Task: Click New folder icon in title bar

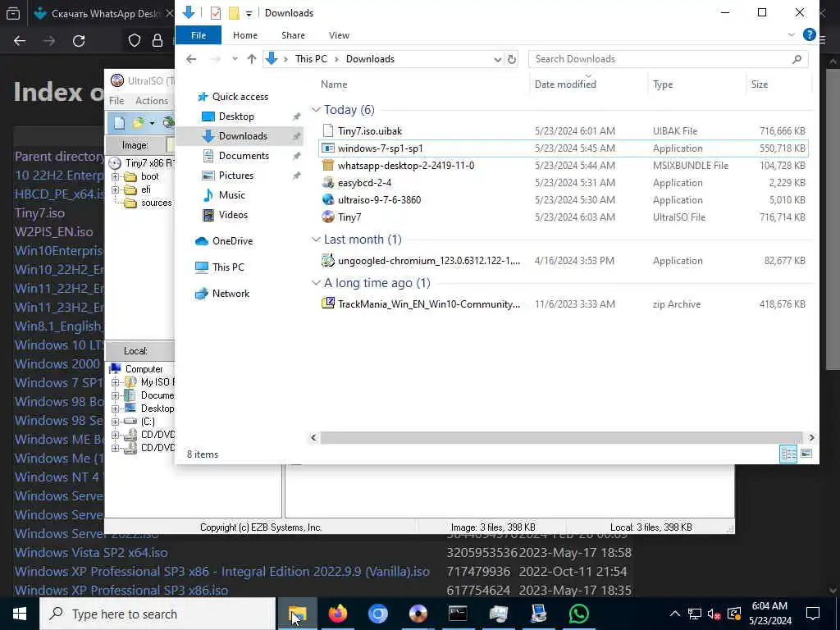Action: 234,13
